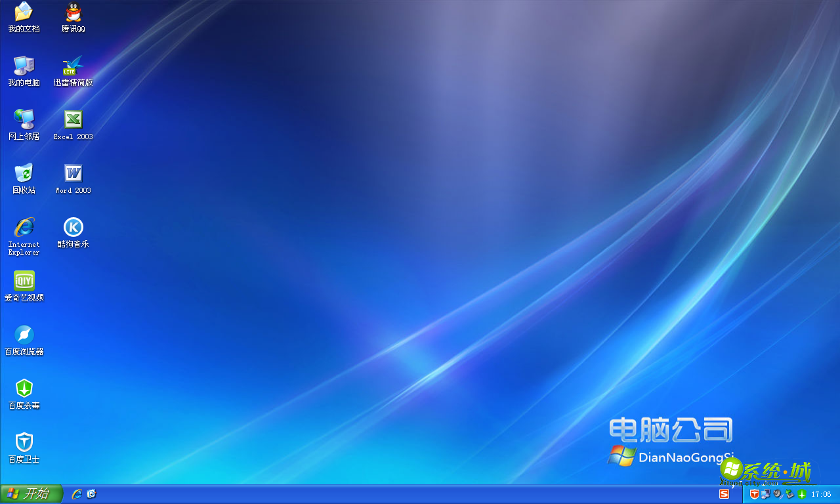
Task: Select the 我的文档 folder icon
Action: click(24, 12)
